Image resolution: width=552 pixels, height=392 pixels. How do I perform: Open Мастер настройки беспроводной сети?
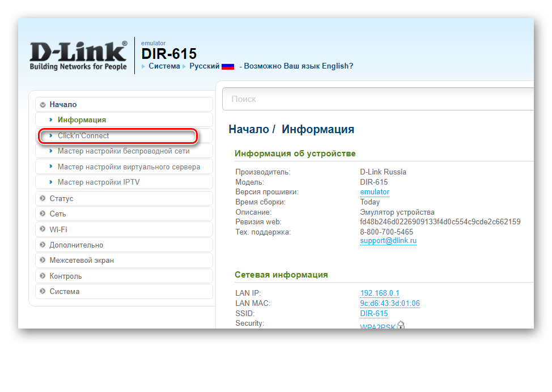coord(124,151)
